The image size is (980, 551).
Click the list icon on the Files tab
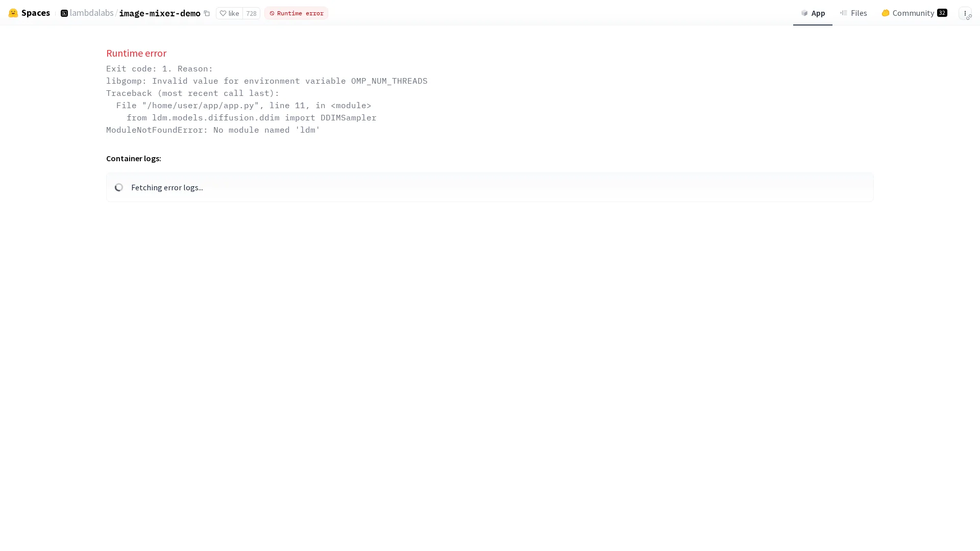844,13
